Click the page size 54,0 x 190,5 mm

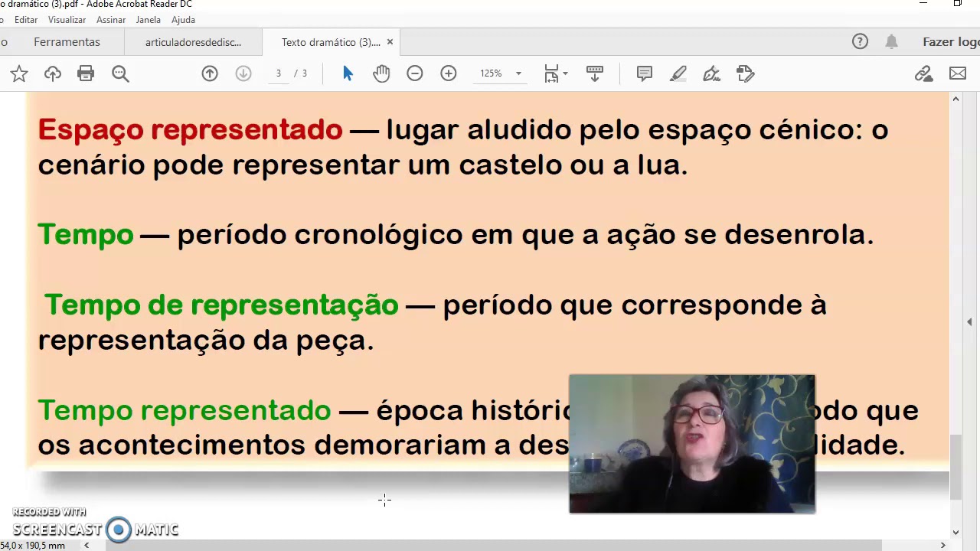click(x=33, y=546)
